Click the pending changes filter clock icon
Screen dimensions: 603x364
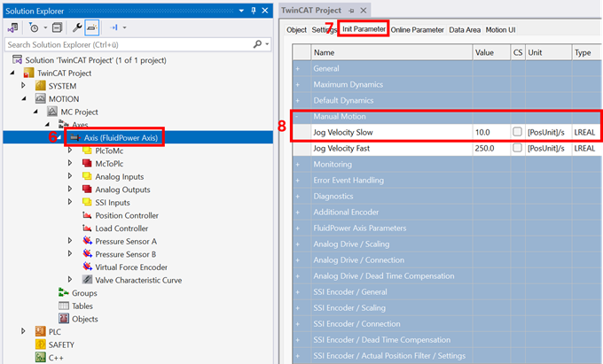(34, 27)
